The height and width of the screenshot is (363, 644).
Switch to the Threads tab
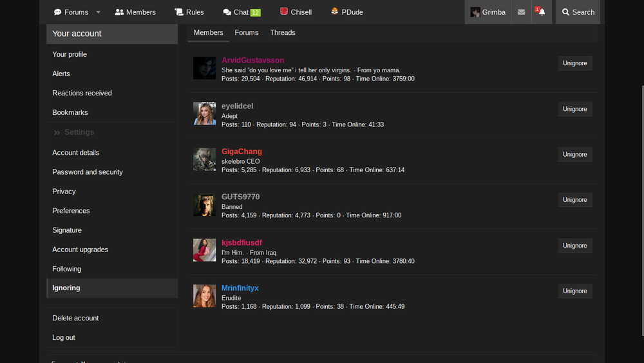tap(283, 33)
